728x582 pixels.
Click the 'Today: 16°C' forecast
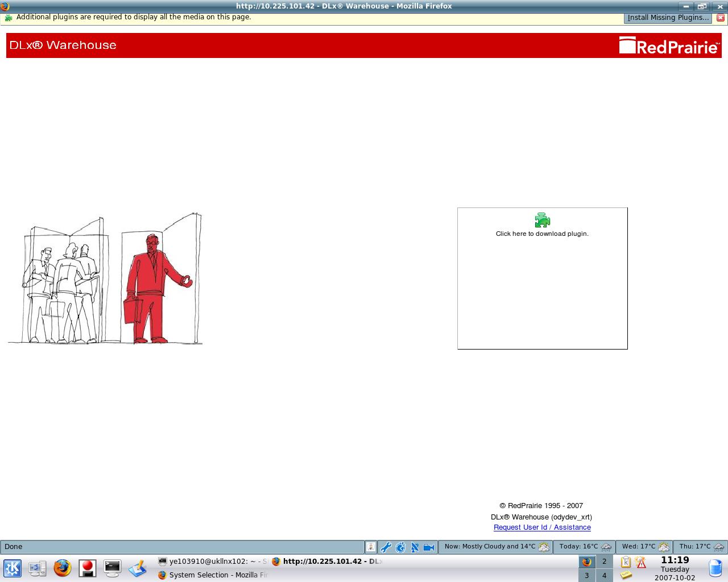[x=585, y=547]
